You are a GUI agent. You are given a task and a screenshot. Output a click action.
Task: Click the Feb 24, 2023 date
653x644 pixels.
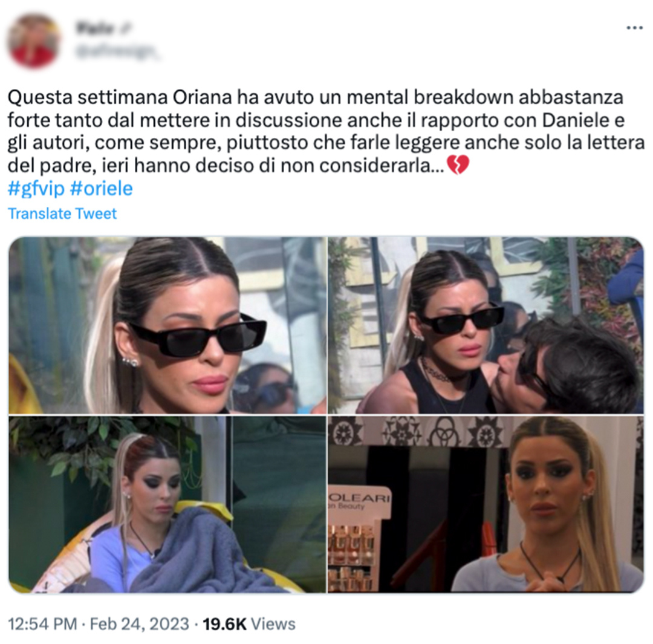(x=140, y=624)
